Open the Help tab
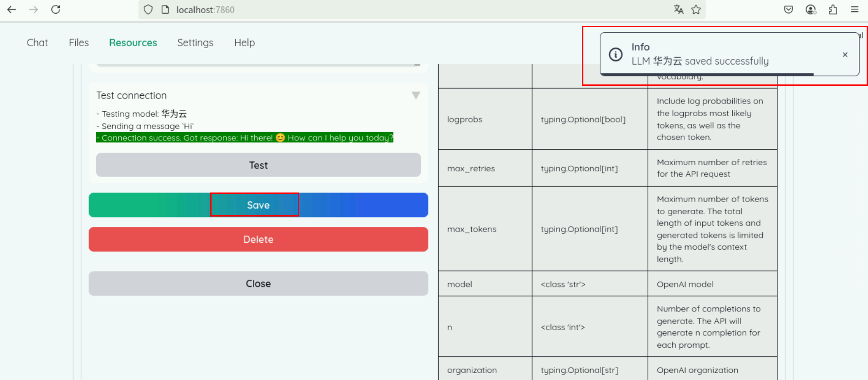Image resolution: width=868 pixels, height=380 pixels. click(245, 43)
